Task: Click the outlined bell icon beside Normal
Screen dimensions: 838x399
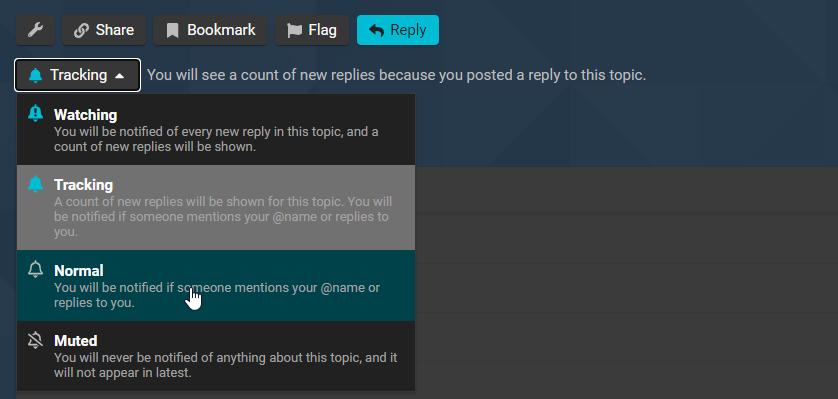Action: click(x=35, y=270)
